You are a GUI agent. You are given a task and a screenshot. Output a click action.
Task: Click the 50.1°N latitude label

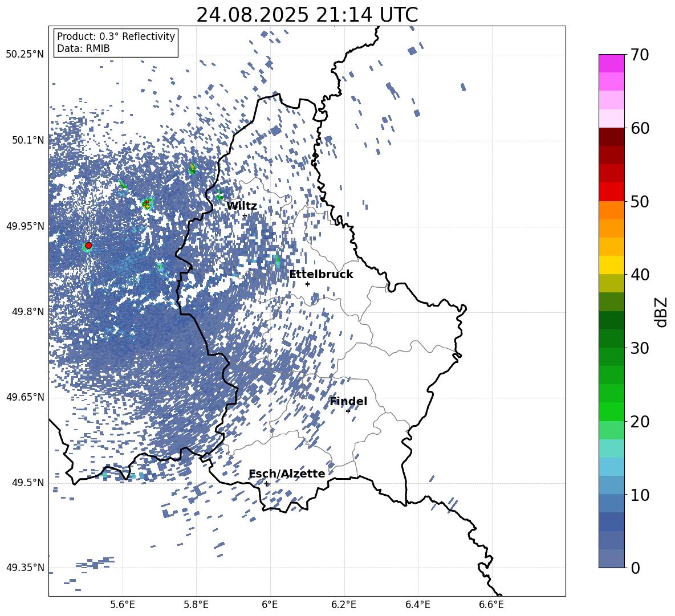click(x=27, y=140)
